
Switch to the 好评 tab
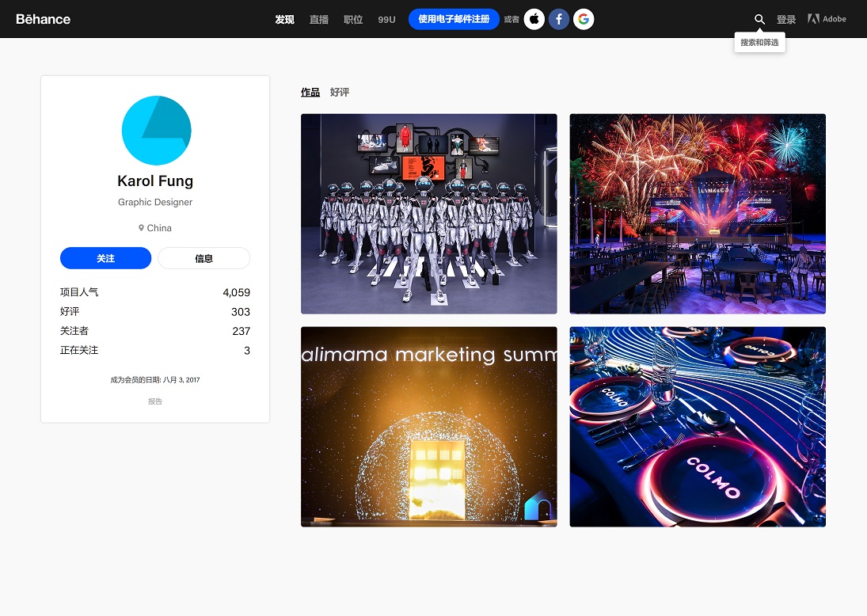[340, 93]
